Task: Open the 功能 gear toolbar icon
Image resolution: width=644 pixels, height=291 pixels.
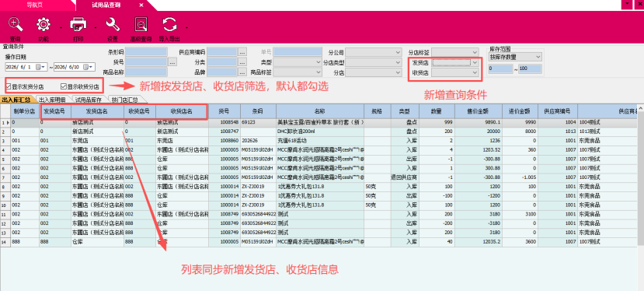Action: point(44,25)
